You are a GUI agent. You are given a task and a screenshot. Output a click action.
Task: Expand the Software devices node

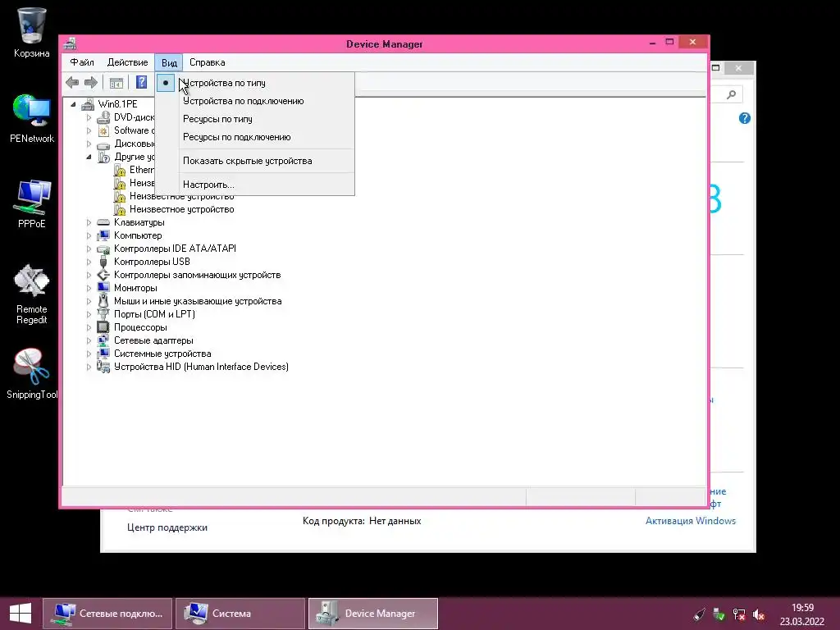coord(89,130)
